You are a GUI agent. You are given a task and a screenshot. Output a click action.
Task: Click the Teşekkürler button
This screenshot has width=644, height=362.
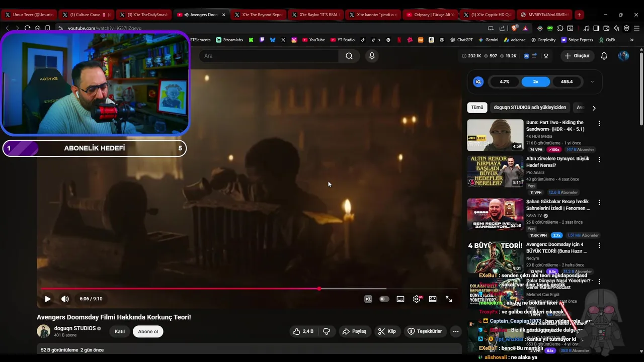pyautogui.click(x=425, y=331)
